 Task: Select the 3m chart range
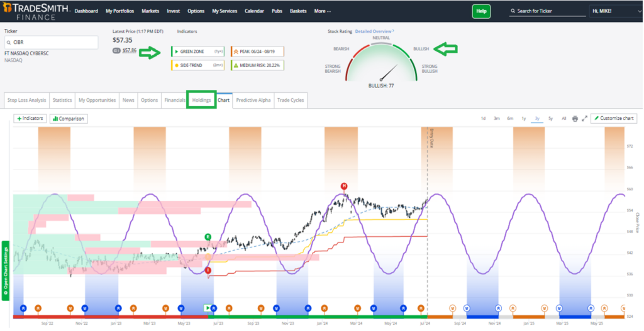[x=497, y=119]
